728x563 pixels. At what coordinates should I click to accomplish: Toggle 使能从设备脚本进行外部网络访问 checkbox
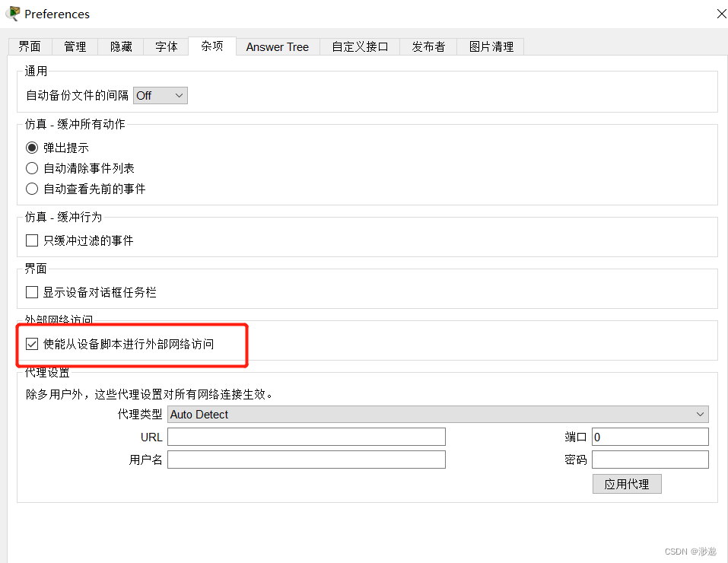pyautogui.click(x=32, y=344)
